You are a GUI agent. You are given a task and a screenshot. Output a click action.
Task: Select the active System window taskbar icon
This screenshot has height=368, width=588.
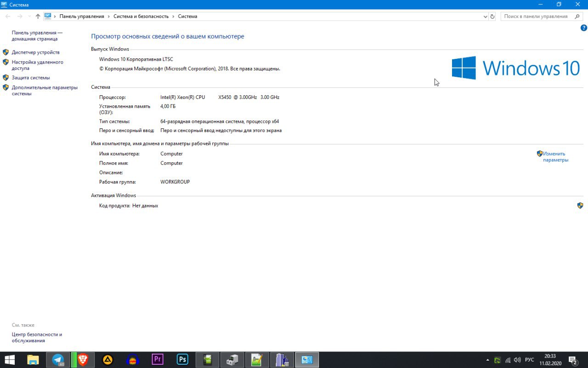(x=307, y=359)
